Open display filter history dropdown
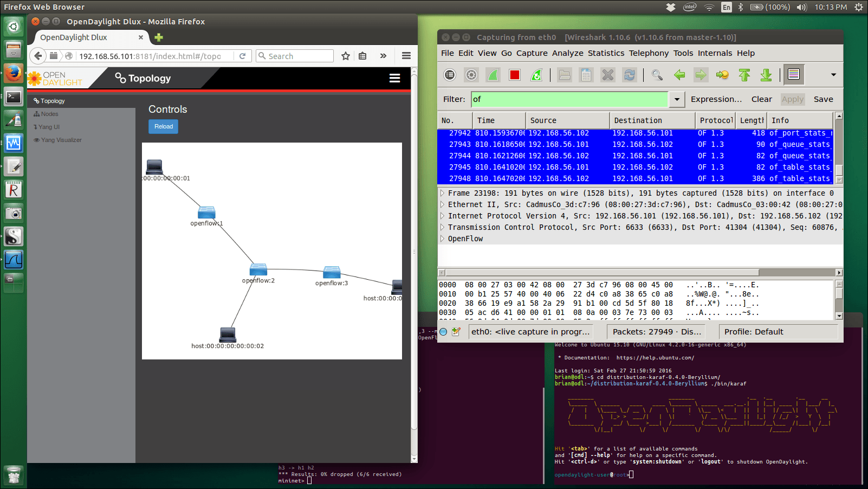The width and height of the screenshot is (868, 489). 677,99
